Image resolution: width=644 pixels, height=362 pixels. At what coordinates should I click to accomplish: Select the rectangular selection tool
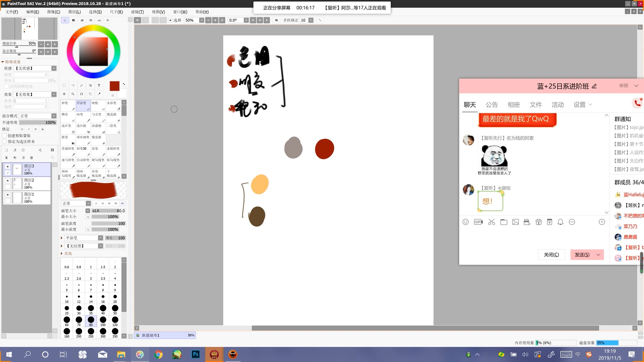point(64,85)
